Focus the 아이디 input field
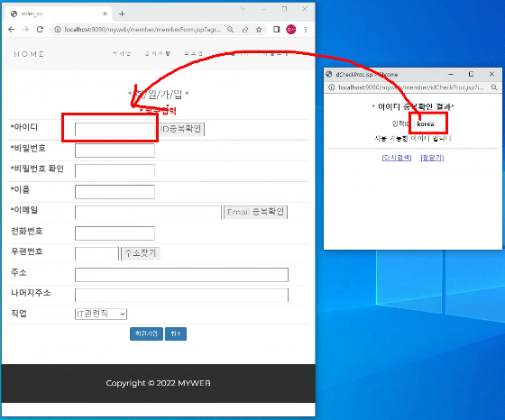 point(115,130)
